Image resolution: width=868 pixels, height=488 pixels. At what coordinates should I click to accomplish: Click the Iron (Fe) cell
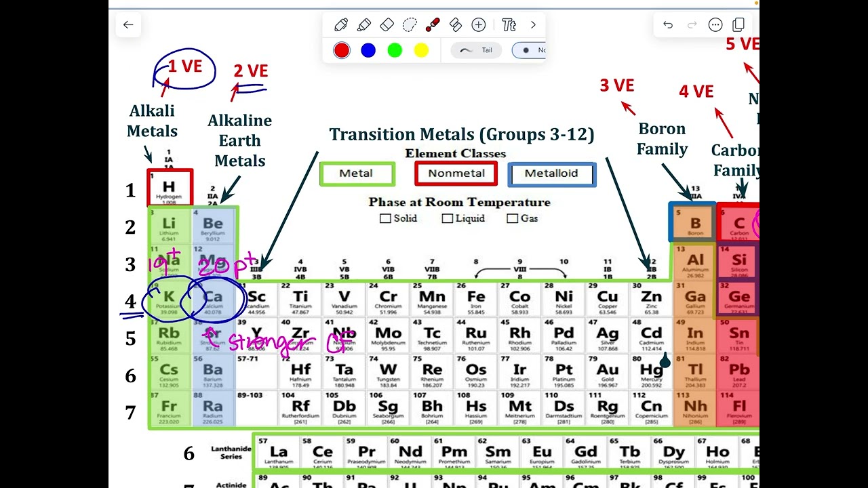point(476,300)
